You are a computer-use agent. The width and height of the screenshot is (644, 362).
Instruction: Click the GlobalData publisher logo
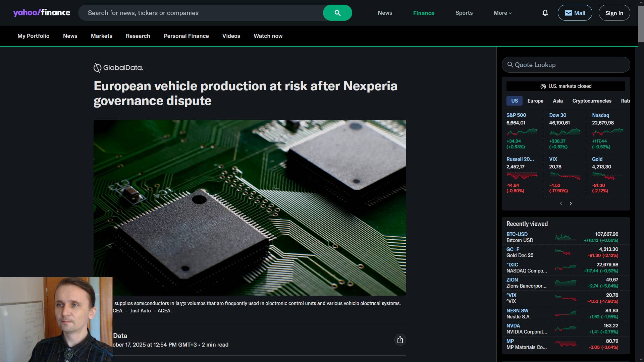click(x=118, y=68)
